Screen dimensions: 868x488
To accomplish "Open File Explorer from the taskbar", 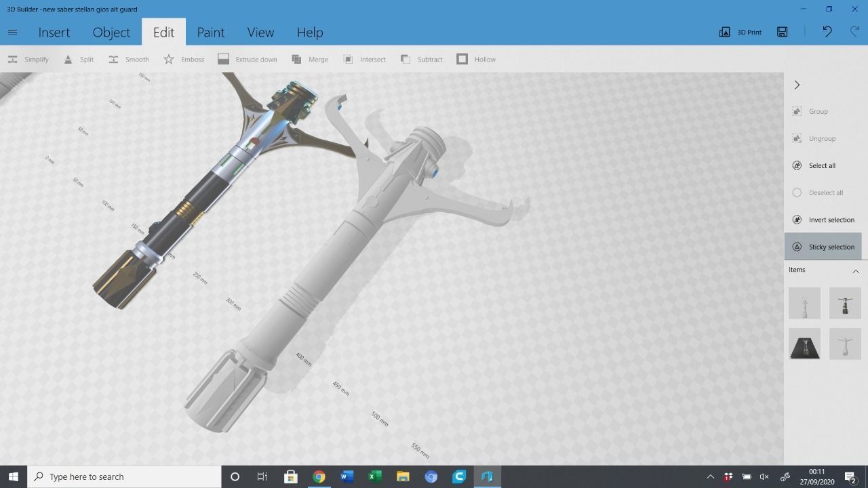I will click(x=403, y=476).
